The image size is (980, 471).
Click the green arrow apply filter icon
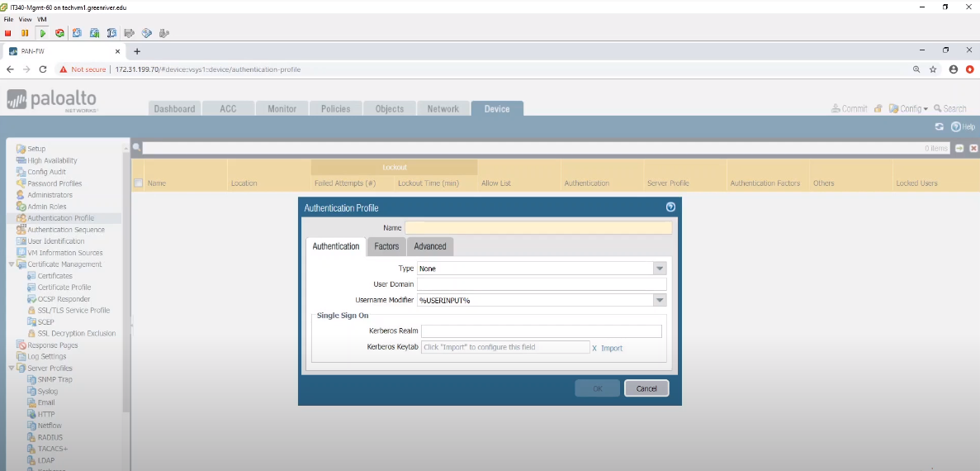tap(959, 148)
